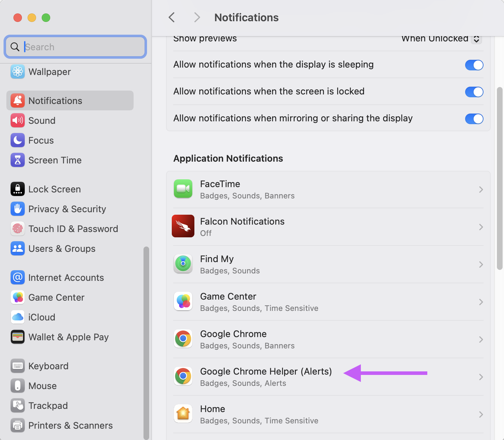Open Touch ID fingerprint icon
The height and width of the screenshot is (440, 504).
tap(18, 229)
